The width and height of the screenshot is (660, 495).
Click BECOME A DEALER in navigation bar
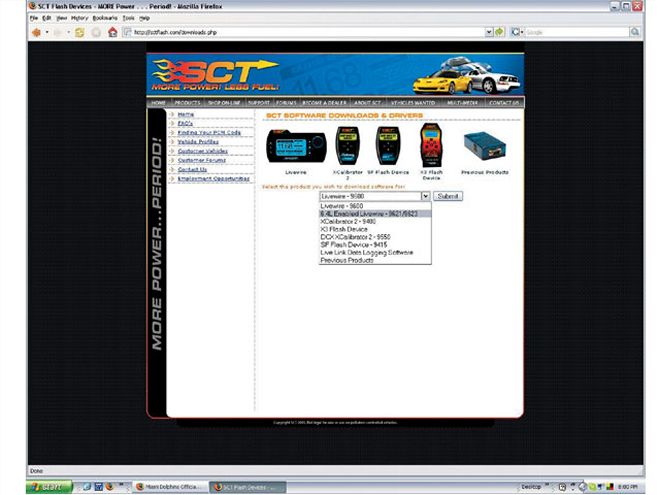325,103
